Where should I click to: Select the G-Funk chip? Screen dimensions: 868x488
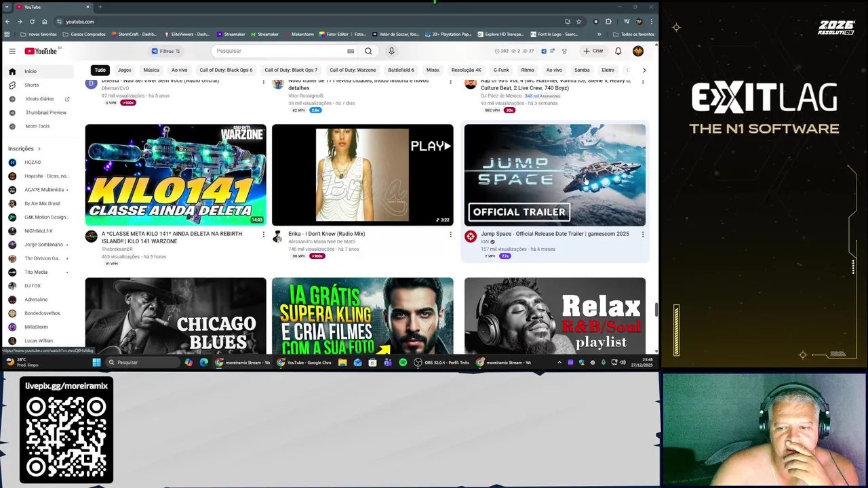point(501,70)
